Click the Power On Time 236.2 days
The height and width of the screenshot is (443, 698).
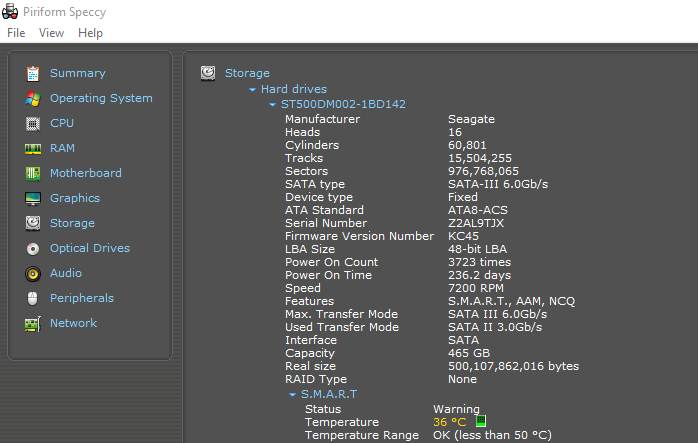pyautogui.click(x=479, y=275)
